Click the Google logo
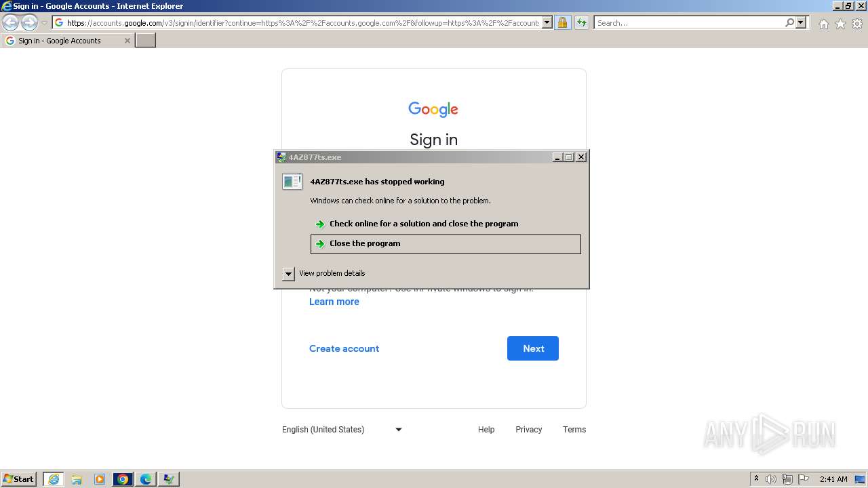 (433, 109)
